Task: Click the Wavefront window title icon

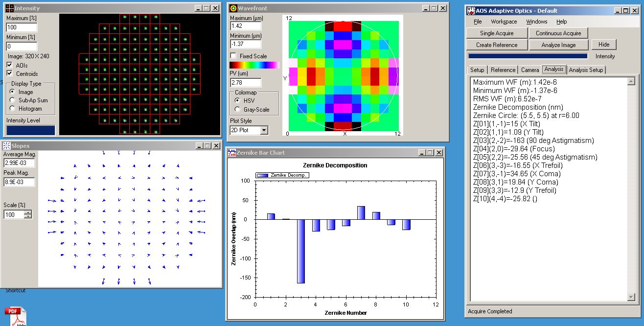Action: 233,8
